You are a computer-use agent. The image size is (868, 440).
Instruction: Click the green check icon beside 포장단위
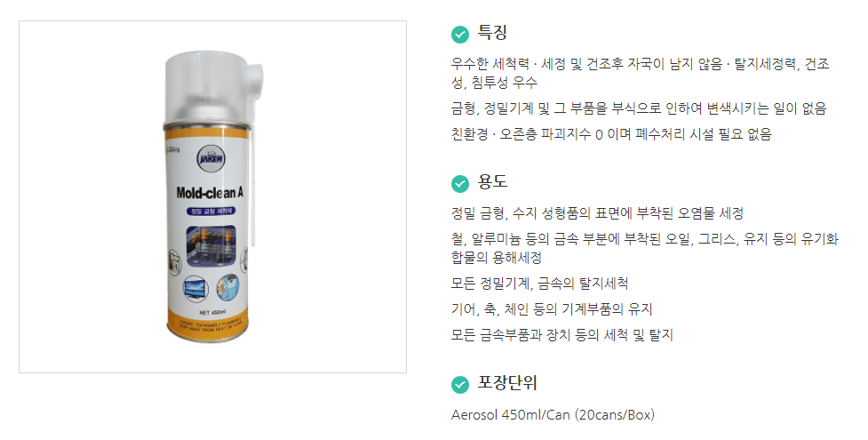tap(460, 384)
